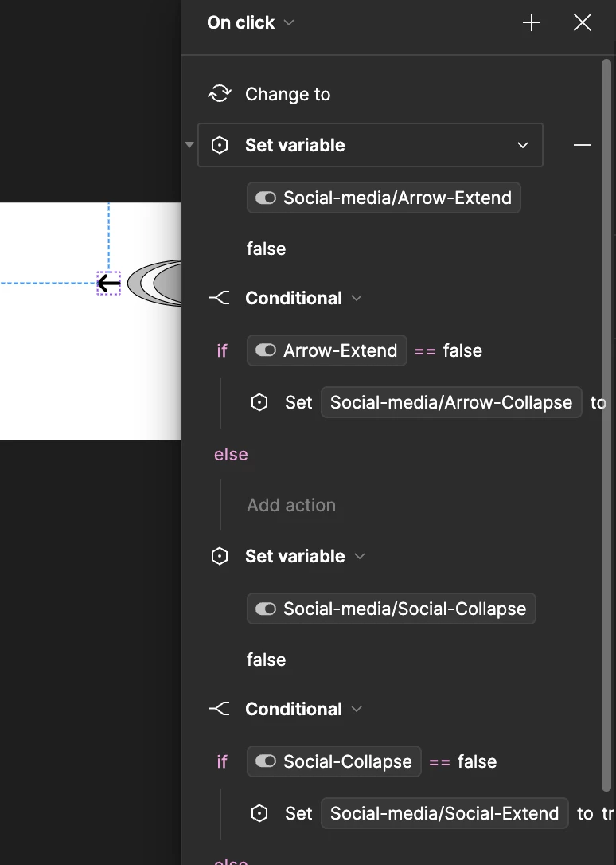Click the Social-media/Arrow-Extend boolean variable pill
The image size is (616, 865).
[x=384, y=198]
